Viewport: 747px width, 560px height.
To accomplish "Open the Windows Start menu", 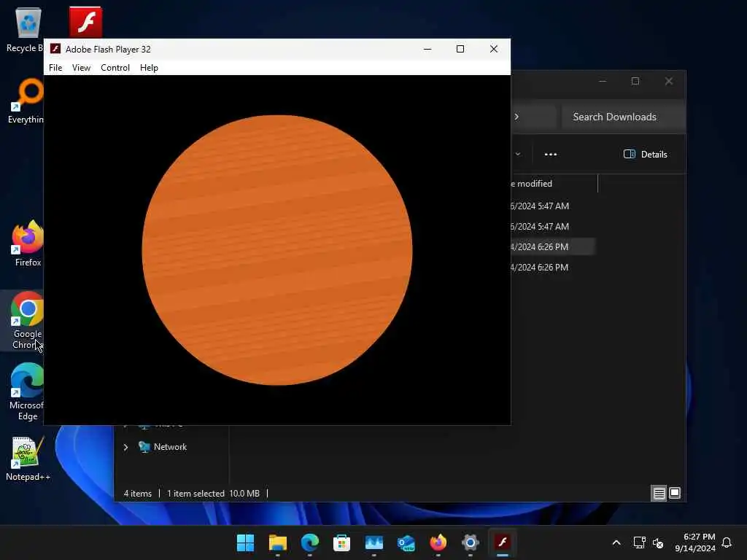I will 245,542.
